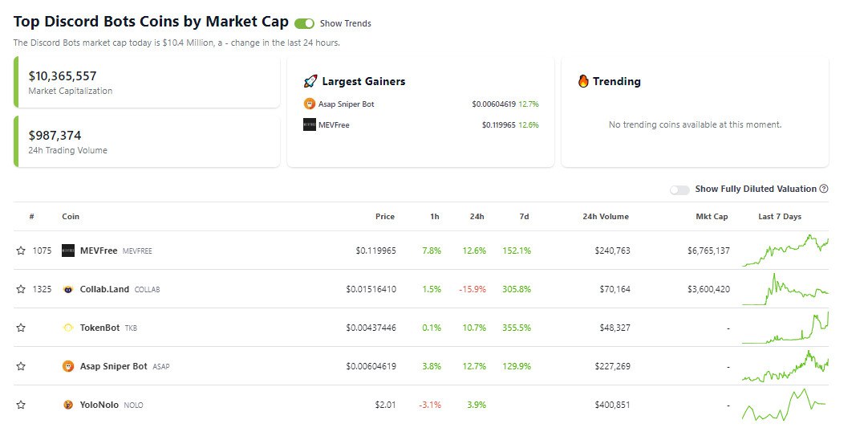Add Asap Sniper Bot to favorites star
Image resolution: width=868 pixels, height=436 pixels.
(x=21, y=366)
